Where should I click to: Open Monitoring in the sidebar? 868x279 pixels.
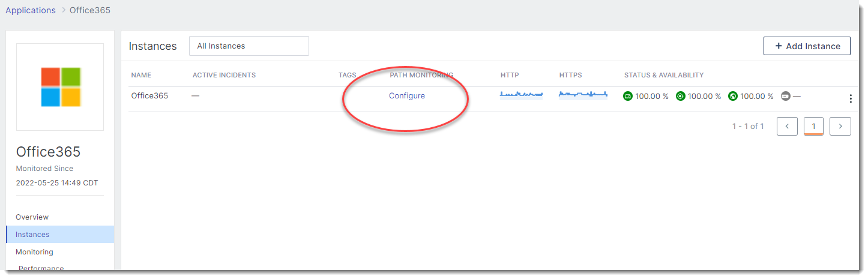(x=34, y=252)
